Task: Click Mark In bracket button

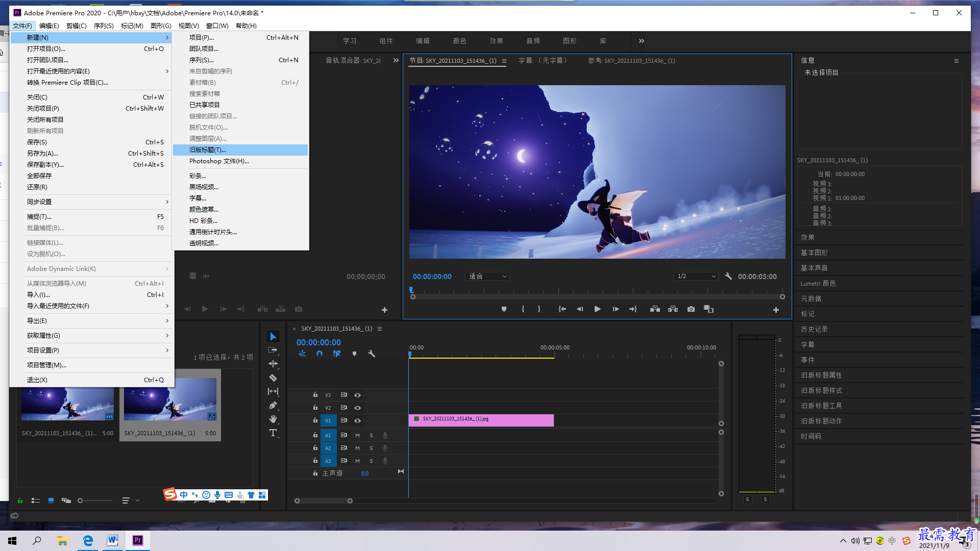Action: 523,309
